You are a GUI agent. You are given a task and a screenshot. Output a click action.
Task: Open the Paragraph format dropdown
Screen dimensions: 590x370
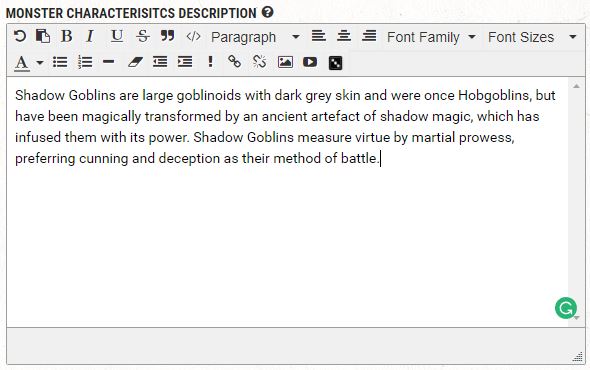pos(255,37)
